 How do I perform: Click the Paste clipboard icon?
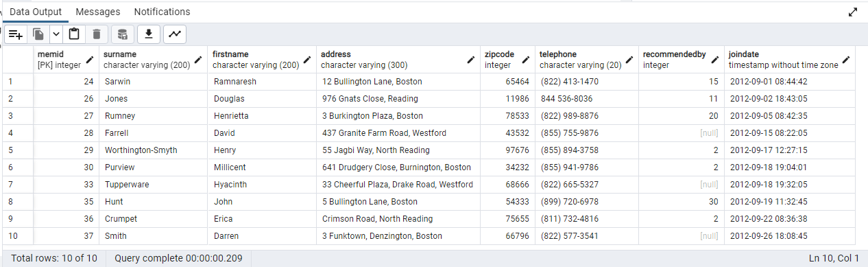click(75, 34)
